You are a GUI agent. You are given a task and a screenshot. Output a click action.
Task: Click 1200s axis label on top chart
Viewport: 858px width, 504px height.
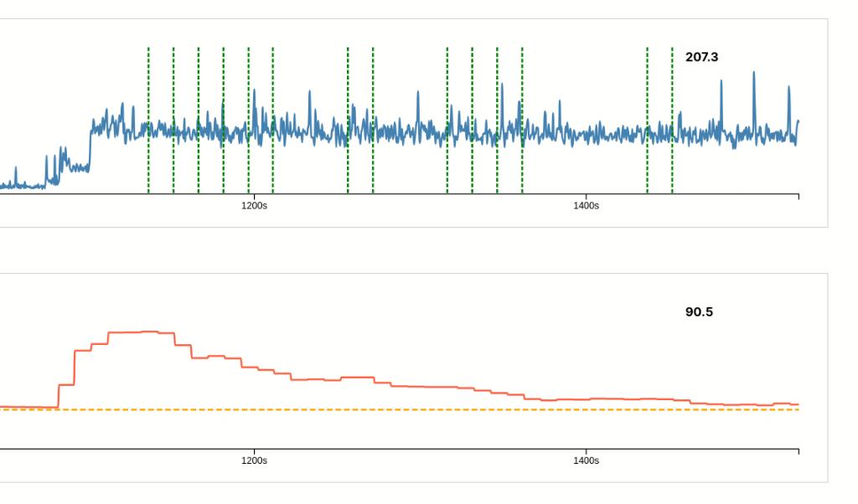[x=254, y=206]
